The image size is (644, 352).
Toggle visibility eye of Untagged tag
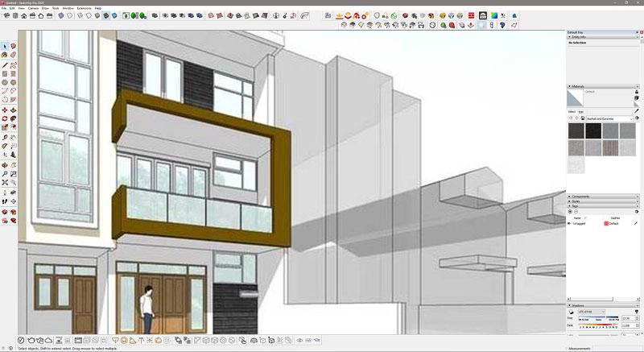tap(569, 223)
